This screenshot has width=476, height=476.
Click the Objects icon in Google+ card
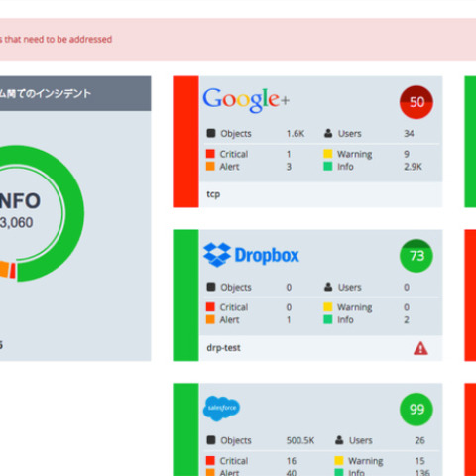tap(211, 133)
